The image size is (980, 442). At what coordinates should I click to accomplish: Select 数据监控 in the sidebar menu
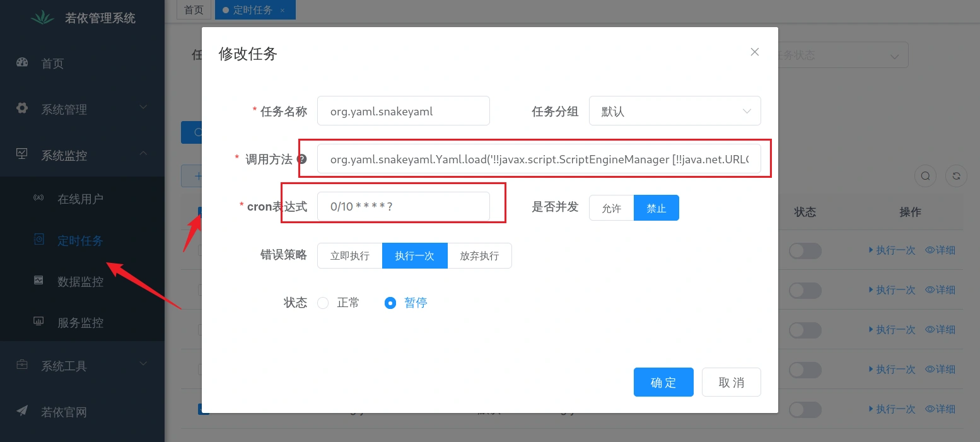(79, 282)
